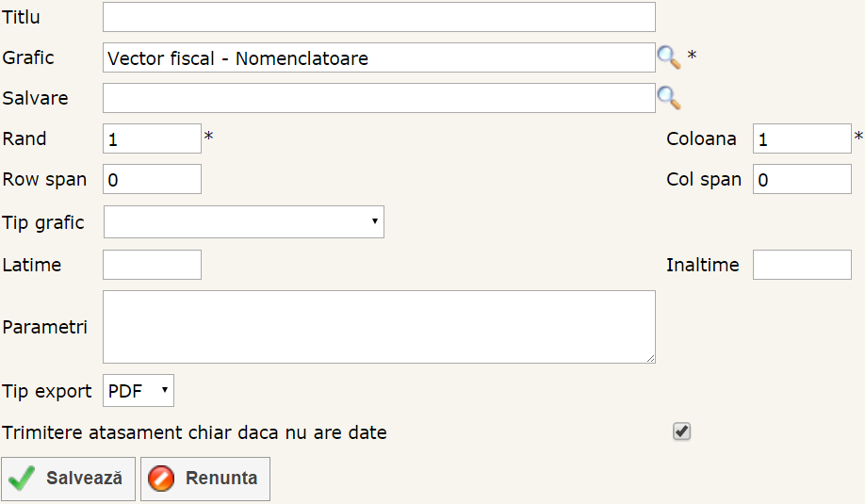Click the green checkmark icon on Salvează
Screen dimensions: 865x504
[22, 479]
